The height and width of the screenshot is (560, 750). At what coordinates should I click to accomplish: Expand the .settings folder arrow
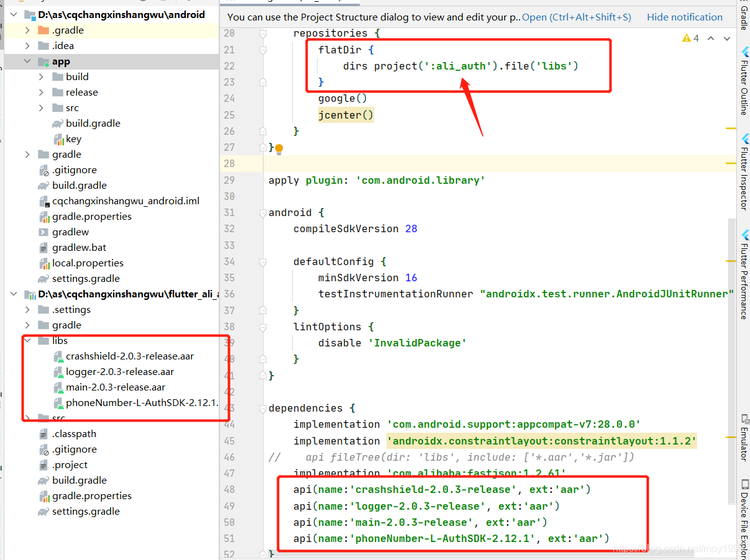27,310
